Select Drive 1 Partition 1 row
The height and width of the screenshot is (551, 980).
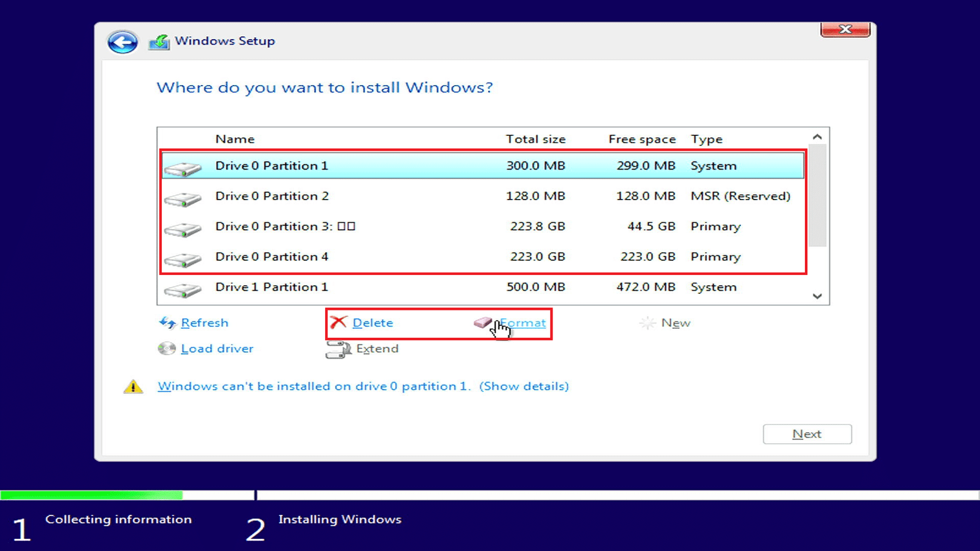point(483,287)
